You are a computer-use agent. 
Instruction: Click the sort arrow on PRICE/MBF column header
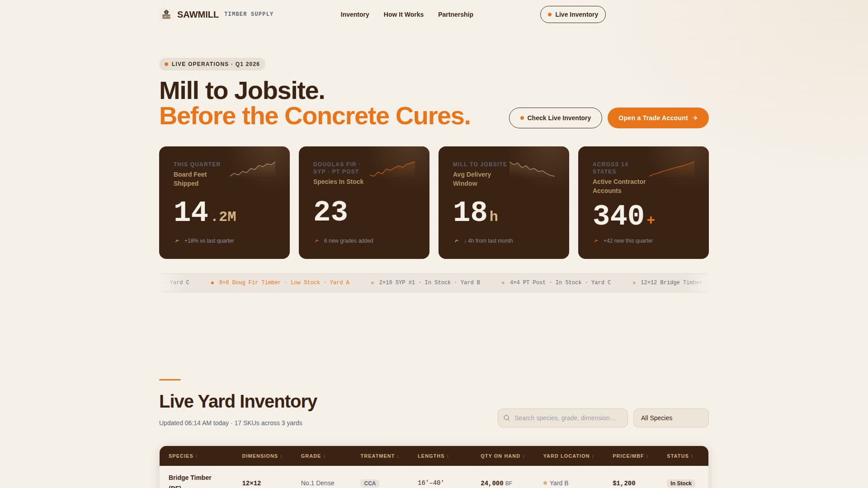tap(647, 456)
